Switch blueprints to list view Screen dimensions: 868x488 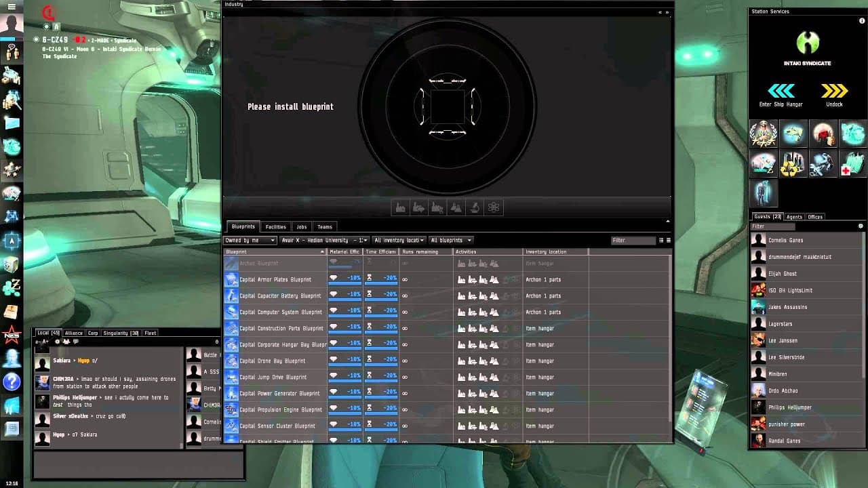tap(661, 241)
